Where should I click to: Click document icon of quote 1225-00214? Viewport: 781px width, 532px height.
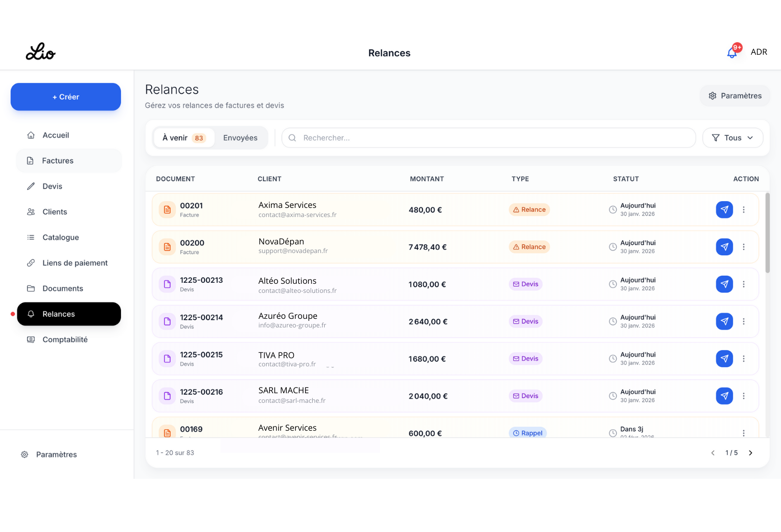pyautogui.click(x=167, y=321)
